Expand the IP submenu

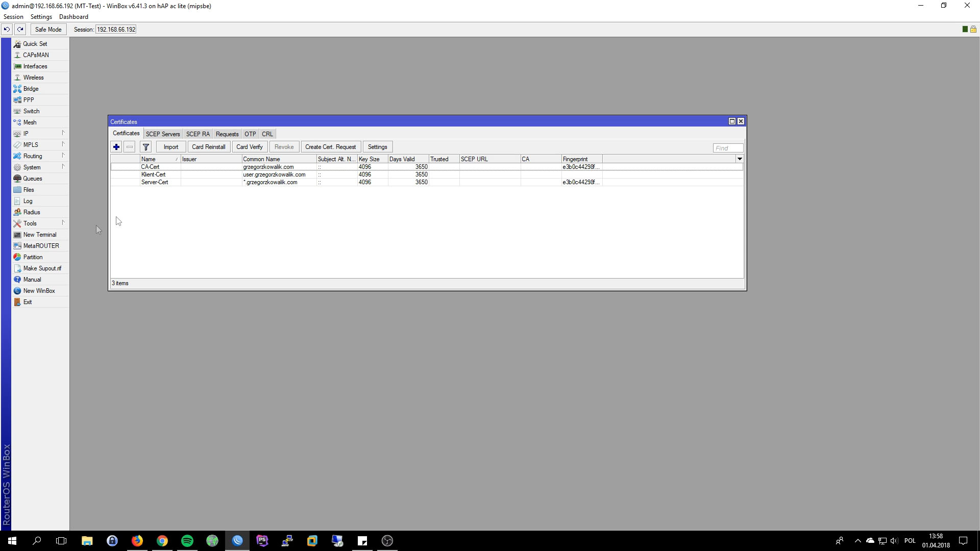click(40, 134)
